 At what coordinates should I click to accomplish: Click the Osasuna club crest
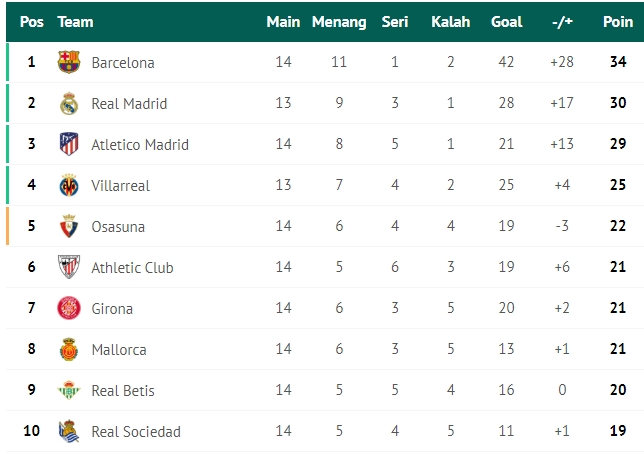69,226
